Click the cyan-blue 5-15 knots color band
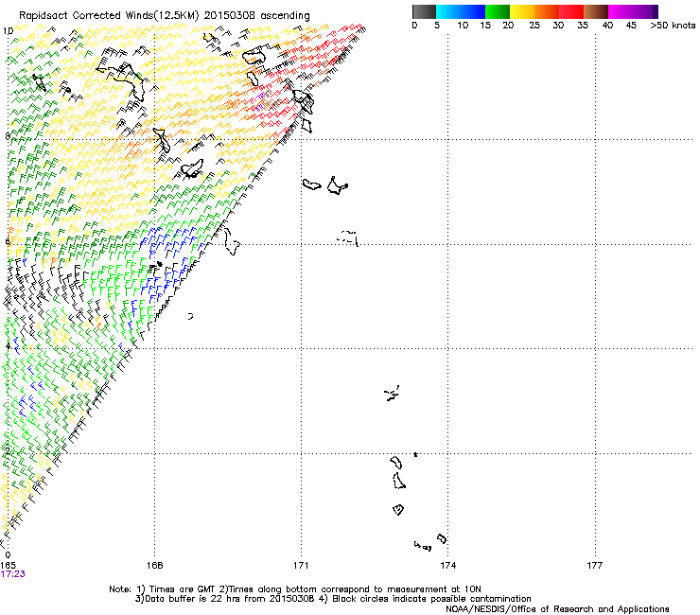700x615 pixels. 461,11
